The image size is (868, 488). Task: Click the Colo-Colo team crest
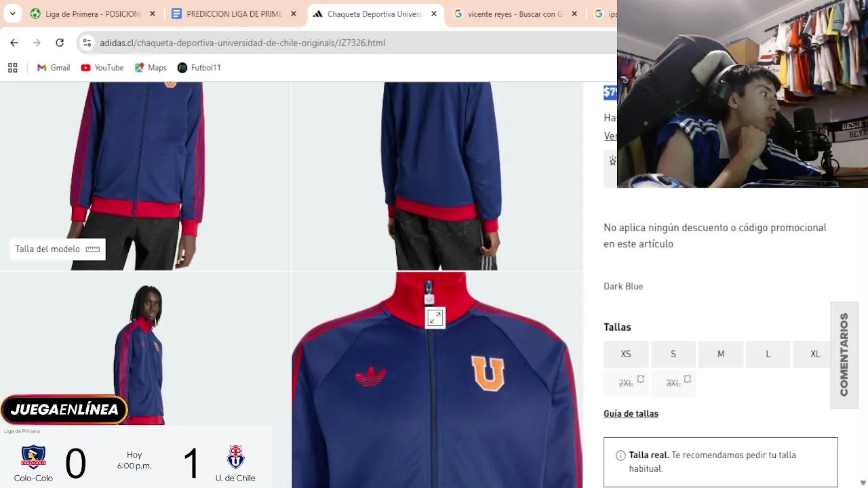click(x=33, y=457)
